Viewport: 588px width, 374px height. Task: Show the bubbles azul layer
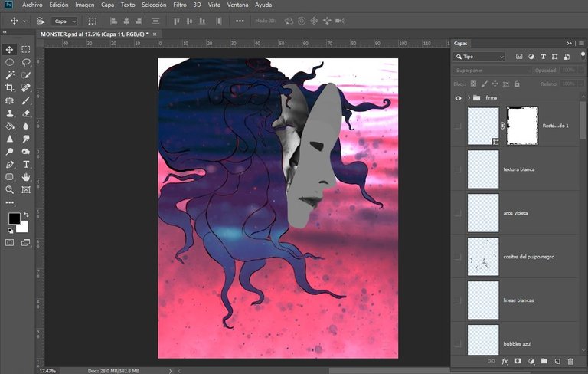tap(458, 343)
